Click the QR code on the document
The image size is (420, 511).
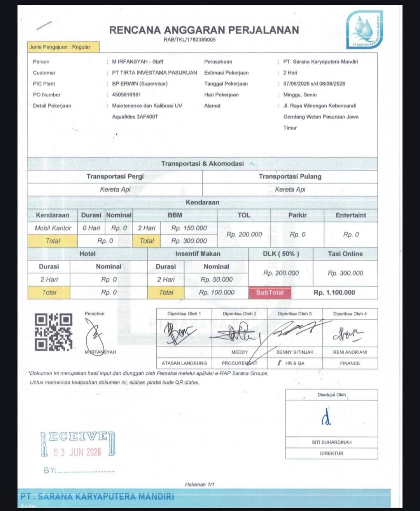[54, 332]
